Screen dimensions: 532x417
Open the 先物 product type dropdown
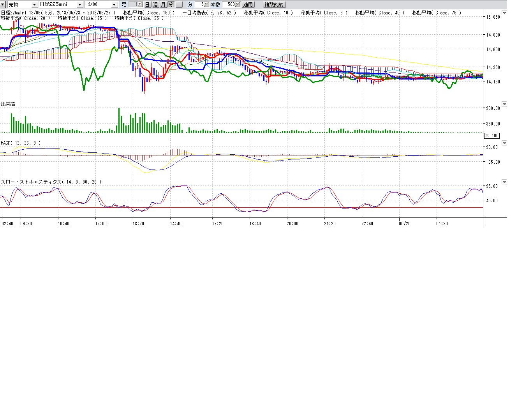[x=35, y=5]
